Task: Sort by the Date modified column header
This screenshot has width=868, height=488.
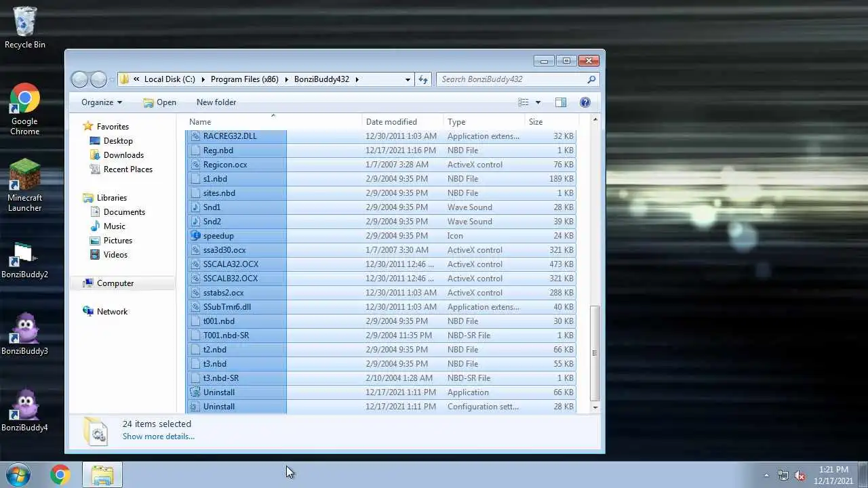Action: point(403,122)
